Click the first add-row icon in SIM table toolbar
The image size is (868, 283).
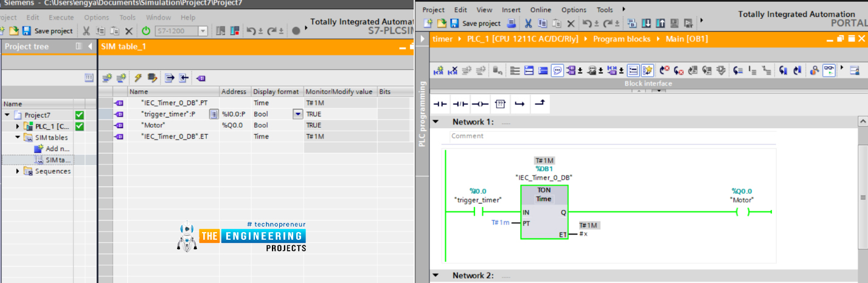(x=107, y=78)
